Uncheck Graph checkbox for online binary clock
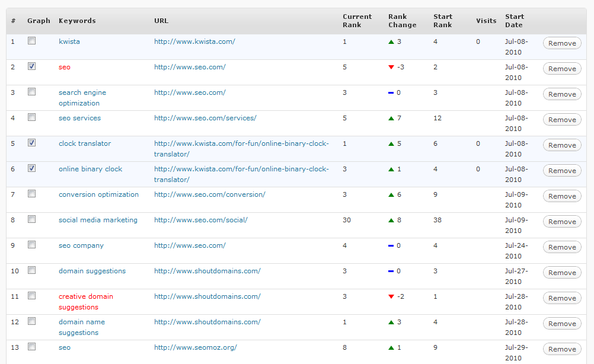This screenshot has height=364, width=594. click(31, 168)
